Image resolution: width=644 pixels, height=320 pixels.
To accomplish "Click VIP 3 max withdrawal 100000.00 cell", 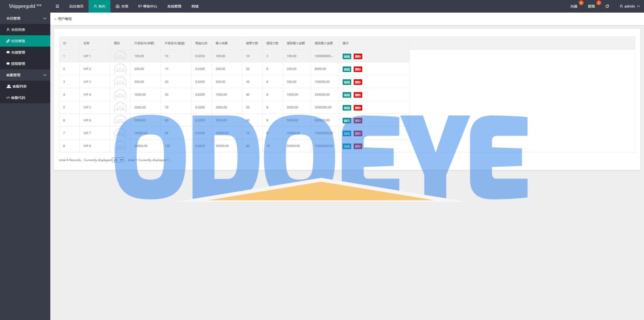I will click(325, 82).
